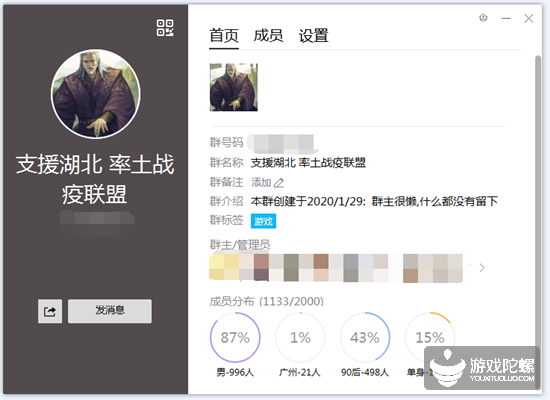Screen dimensions: 550x400
Task: Click the 广州-21人 label
Action: (300, 372)
